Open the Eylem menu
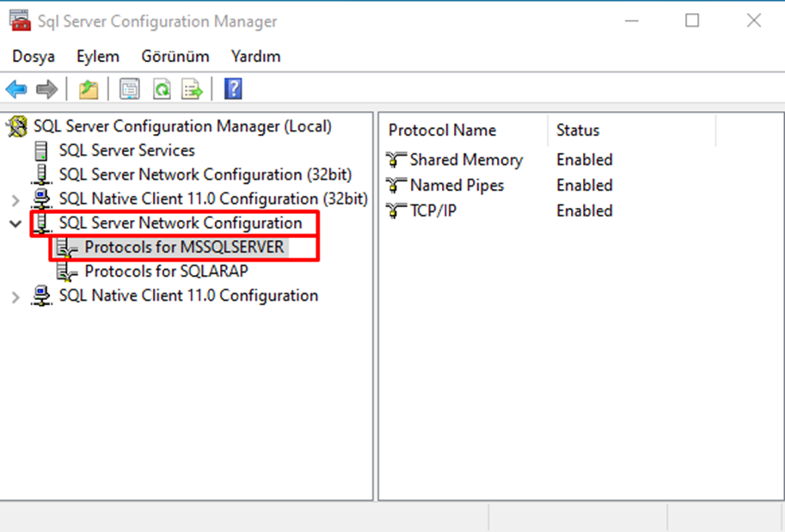 pos(98,57)
